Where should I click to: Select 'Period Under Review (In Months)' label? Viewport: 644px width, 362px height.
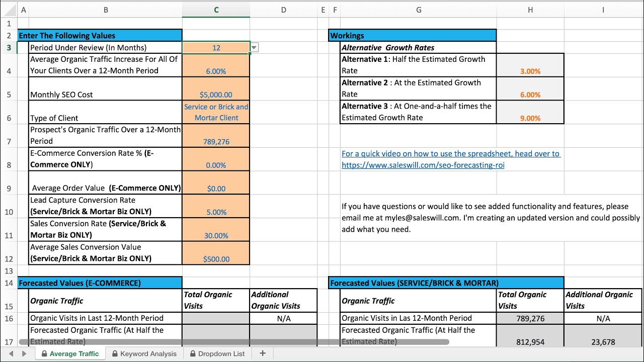click(106, 48)
